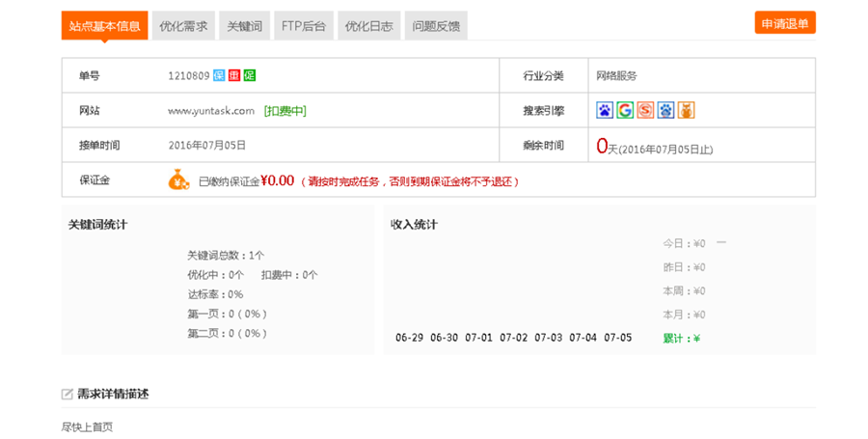Image resolution: width=868 pixels, height=439 pixels.
Task: Click the second blue paw search icon
Action: 665,110
